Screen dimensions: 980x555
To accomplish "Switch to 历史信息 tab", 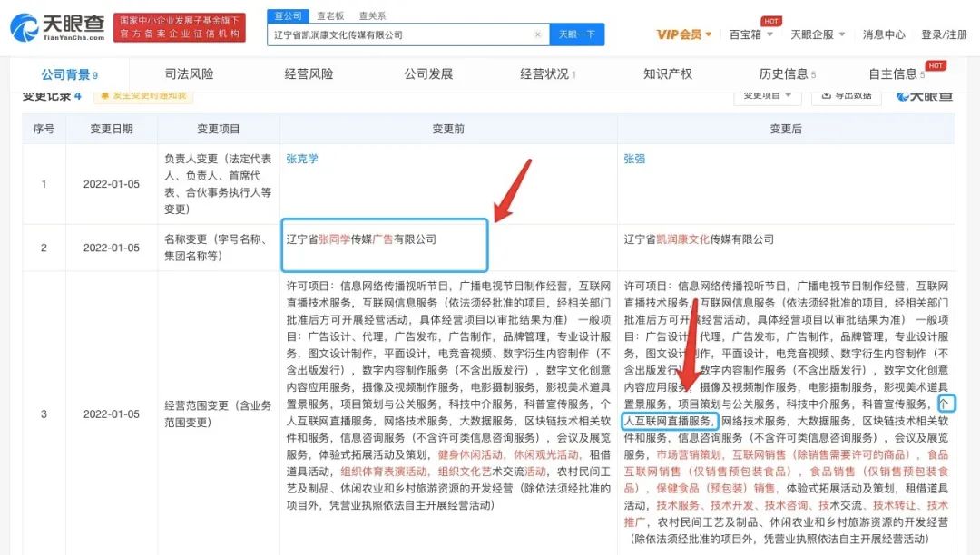I will [x=787, y=73].
